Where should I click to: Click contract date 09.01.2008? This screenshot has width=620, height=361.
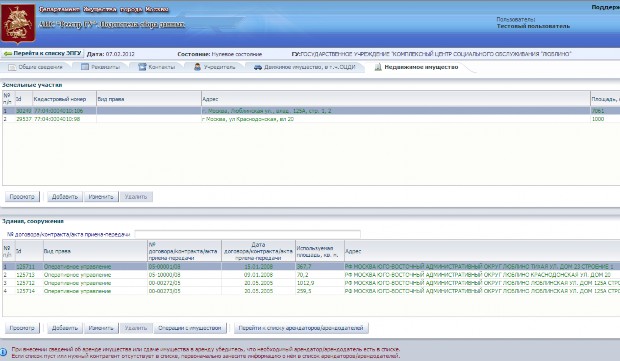tap(258, 274)
